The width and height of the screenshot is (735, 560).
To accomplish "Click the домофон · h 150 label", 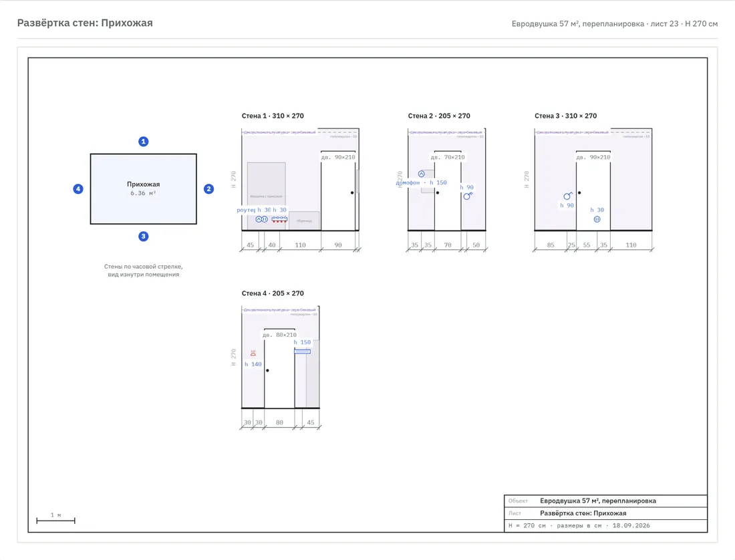I will [x=422, y=182].
